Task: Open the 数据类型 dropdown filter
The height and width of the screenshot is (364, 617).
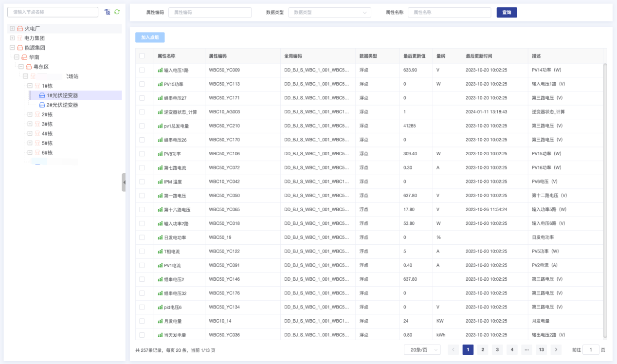Action: (x=329, y=13)
